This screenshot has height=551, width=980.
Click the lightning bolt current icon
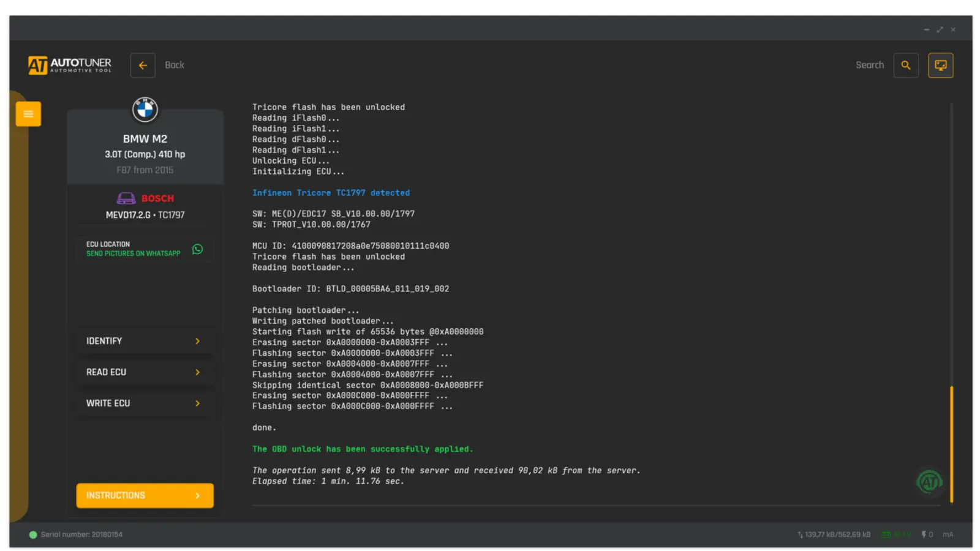click(924, 534)
